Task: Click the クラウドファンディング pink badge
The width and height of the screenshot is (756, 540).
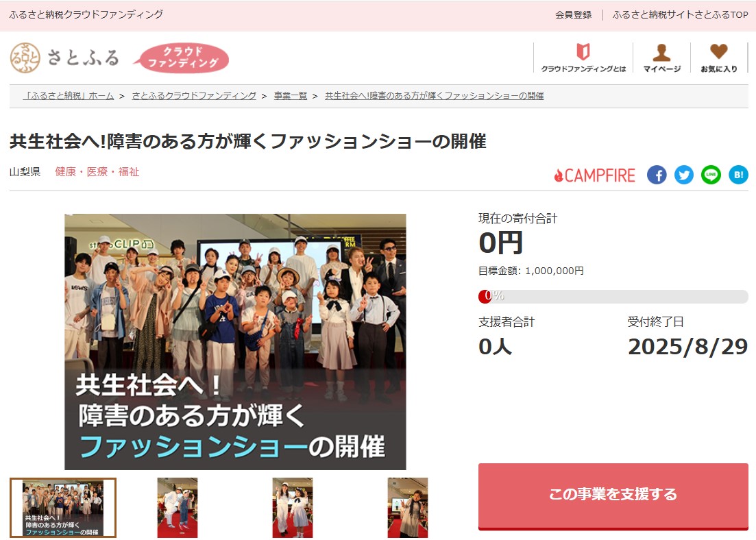Action: [x=181, y=58]
